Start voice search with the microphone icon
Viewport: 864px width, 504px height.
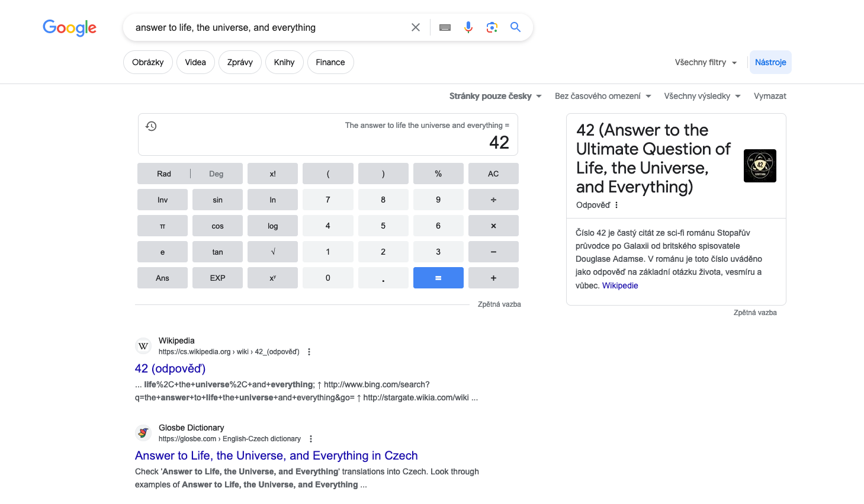(x=468, y=27)
